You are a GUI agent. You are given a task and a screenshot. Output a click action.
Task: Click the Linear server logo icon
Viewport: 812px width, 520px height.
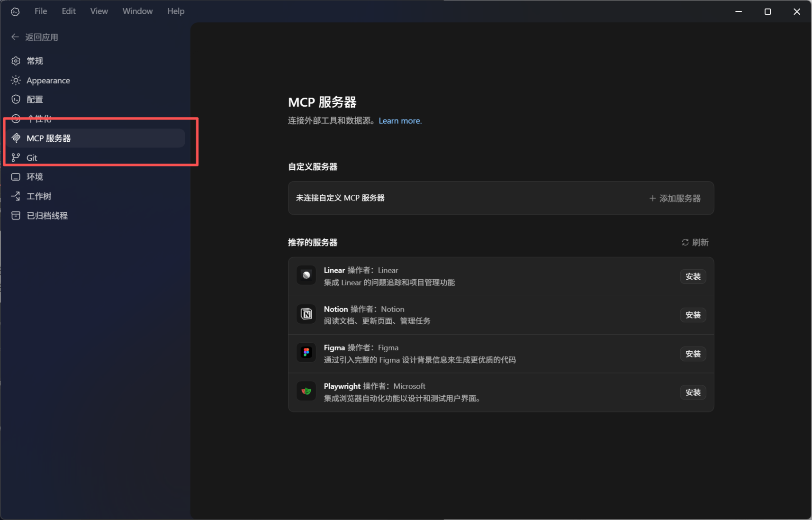(306, 275)
